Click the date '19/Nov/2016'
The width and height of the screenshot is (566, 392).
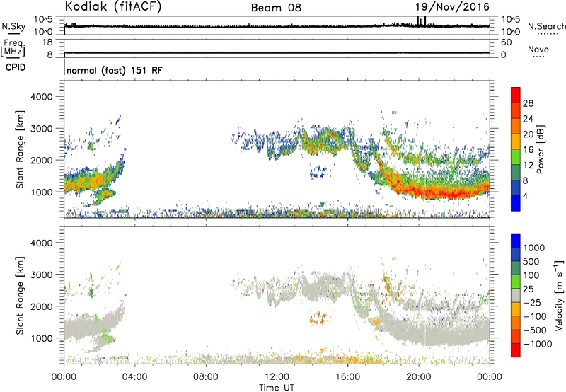[x=452, y=7]
